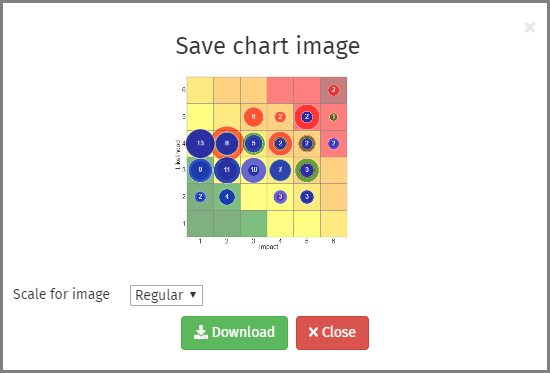Click the chart preview thumbnail image

tap(262, 163)
